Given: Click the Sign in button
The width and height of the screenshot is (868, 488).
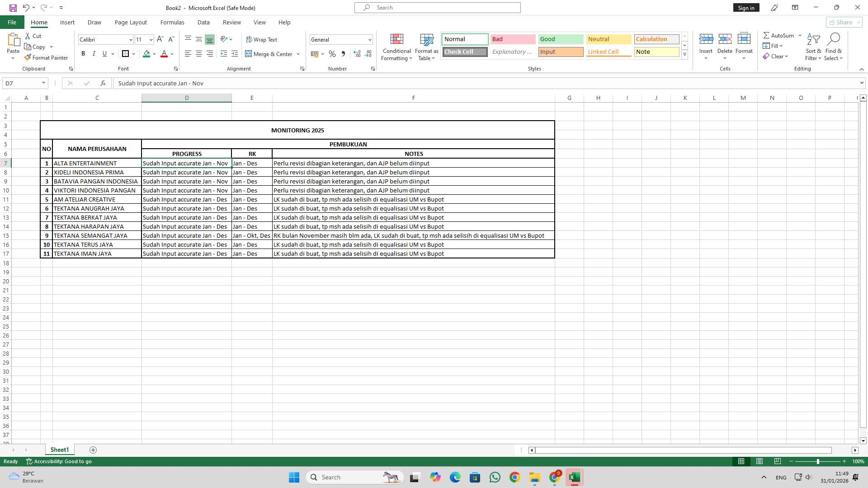Looking at the screenshot, I should [x=746, y=7].
